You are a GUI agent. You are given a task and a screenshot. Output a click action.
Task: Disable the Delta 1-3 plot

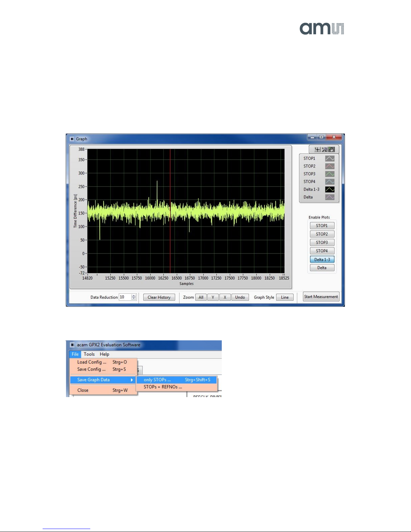click(322, 259)
